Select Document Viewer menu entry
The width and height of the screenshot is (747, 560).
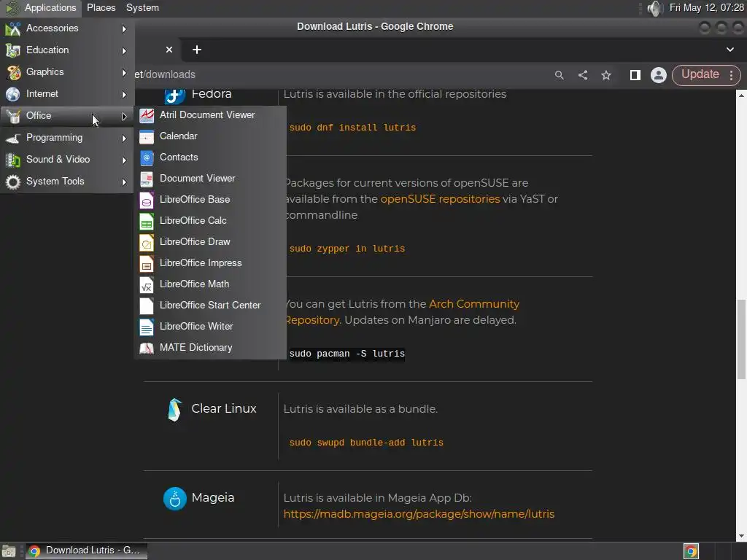tap(210, 178)
